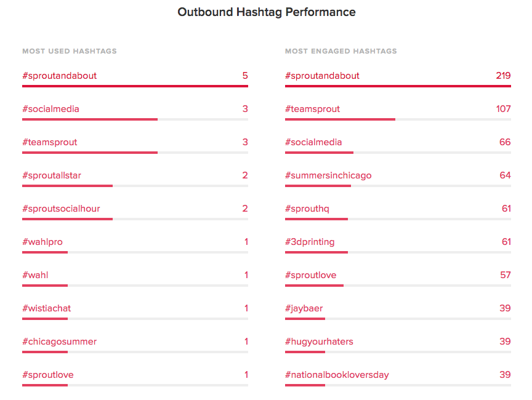The height and width of the screenshot is (400, 532).
Task: Click the #3dprinting hashtag
Action: pyautogui.click(x=310, y=242)
